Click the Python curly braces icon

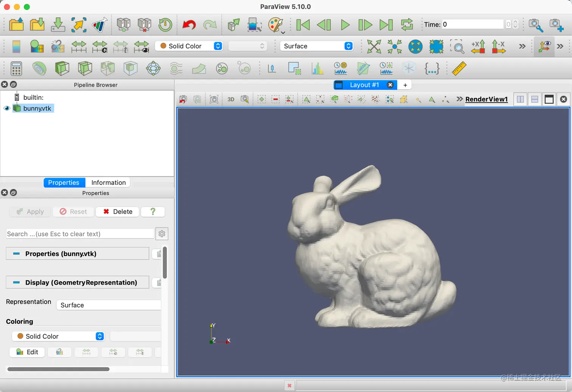tap(432, 68)
